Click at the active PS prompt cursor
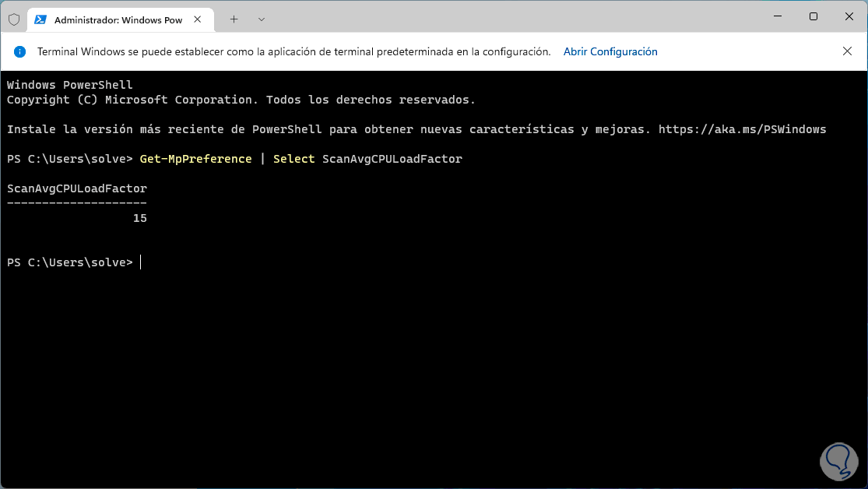This screenshot has width=868, height=489. click(x=141, y=263)
